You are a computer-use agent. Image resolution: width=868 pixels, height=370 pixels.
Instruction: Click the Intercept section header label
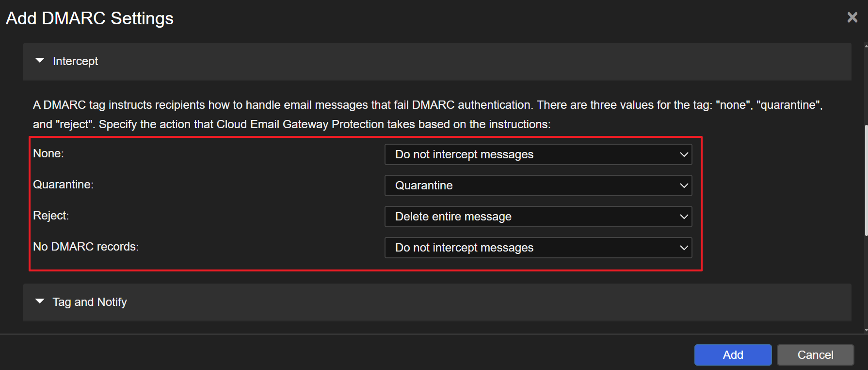[75, 61]
